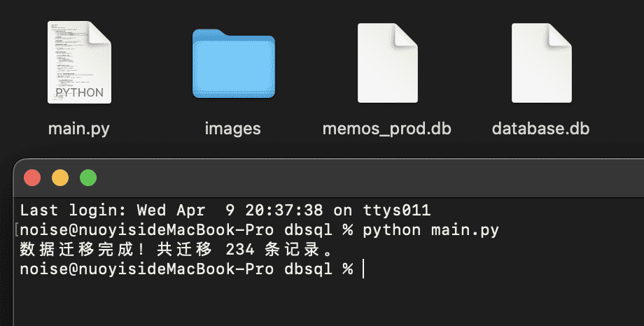644x326 pixels.
Task: Click the 'Last login' line in the Terminal
Action: click(x=225, y=210)
